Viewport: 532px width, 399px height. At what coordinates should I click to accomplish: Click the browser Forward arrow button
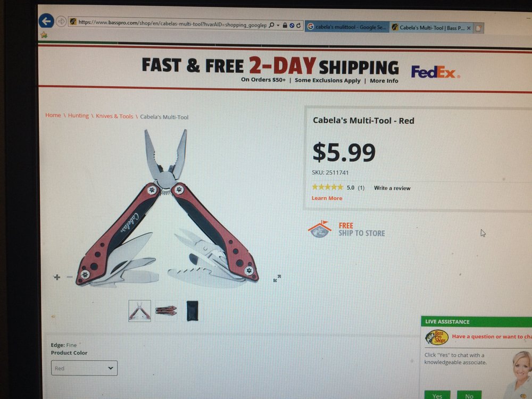tap(61, 21)
